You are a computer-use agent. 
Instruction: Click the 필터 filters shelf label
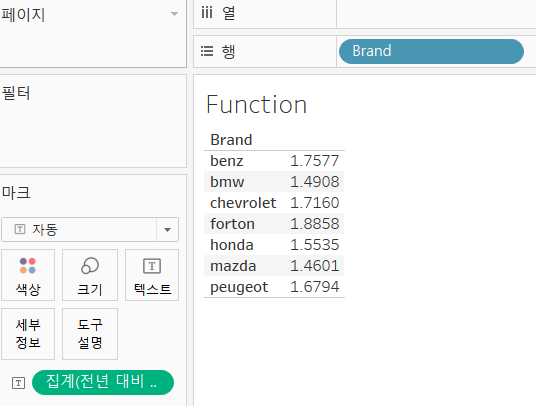point(16,93)
